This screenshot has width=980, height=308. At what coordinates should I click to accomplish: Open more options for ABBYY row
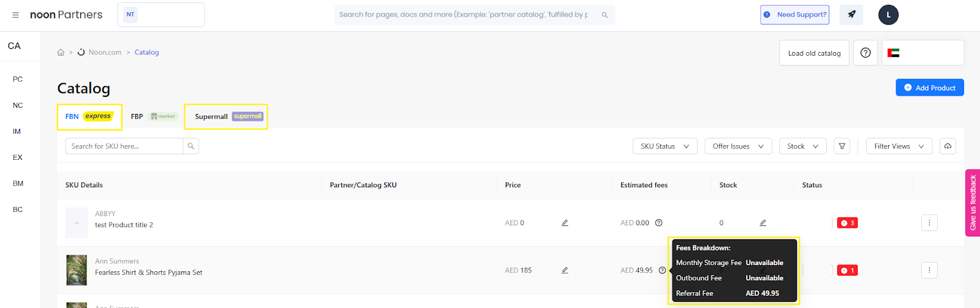(x=929, y=223)
